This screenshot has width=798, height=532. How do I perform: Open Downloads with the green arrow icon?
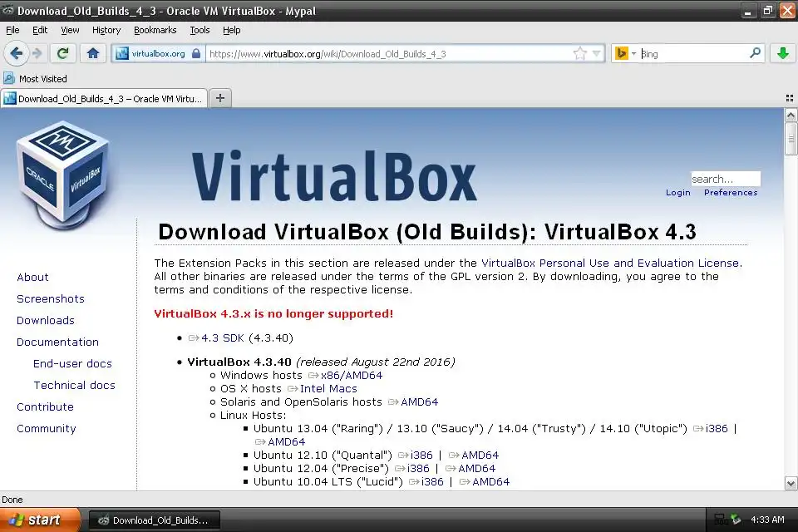pos(783,53)
